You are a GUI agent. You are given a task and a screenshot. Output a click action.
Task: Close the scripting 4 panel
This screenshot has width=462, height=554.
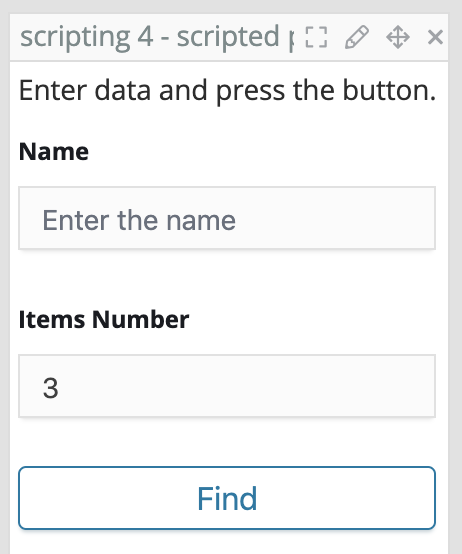(435, 37)
